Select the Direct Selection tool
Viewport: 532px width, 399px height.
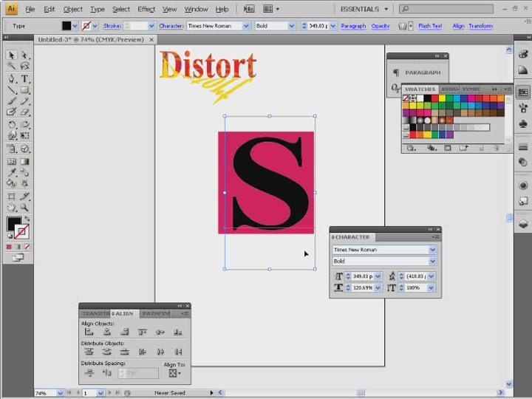coord(24,55)
